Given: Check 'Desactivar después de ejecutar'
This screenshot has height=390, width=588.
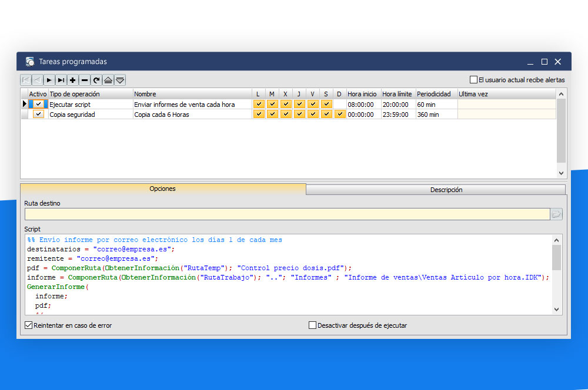Looking at the screenshot, I should click(313, 325).
